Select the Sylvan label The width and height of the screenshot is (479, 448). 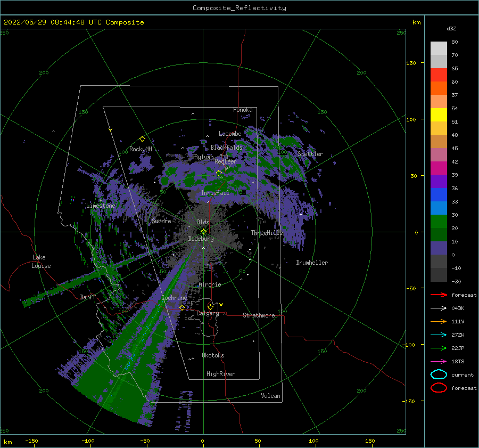click(204, 158)
